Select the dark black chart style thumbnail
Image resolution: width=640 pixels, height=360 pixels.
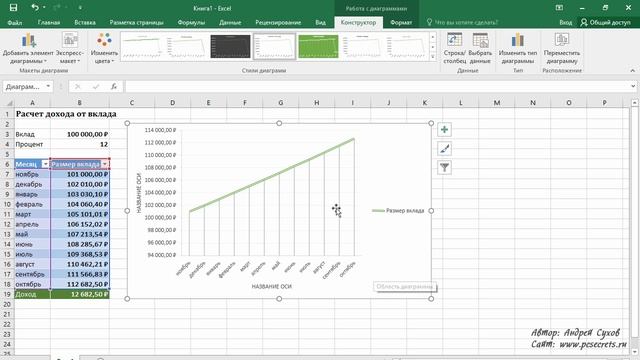pos(230,47)
